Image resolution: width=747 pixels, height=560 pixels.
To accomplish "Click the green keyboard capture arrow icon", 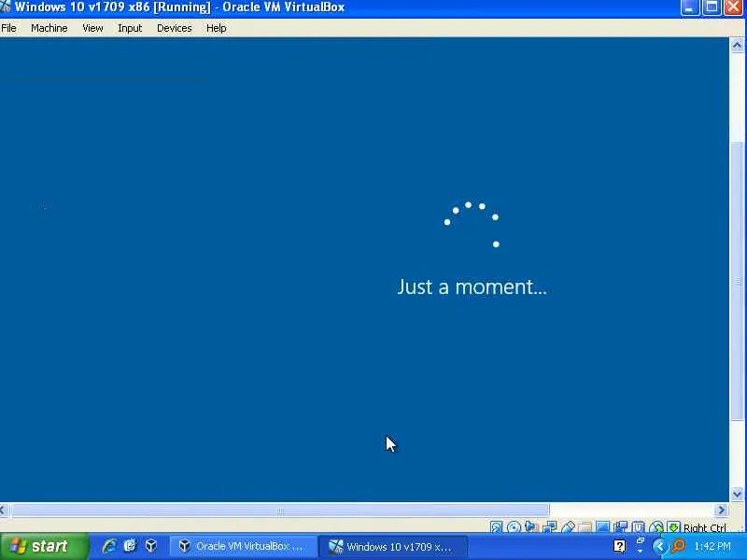I will click(673, 527).
